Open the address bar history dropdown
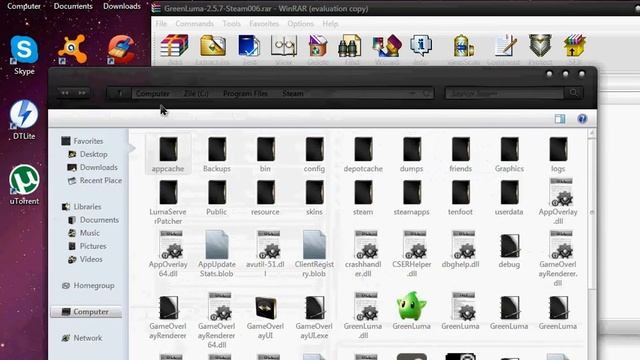640x360 pixels. [x=412, y=93]
